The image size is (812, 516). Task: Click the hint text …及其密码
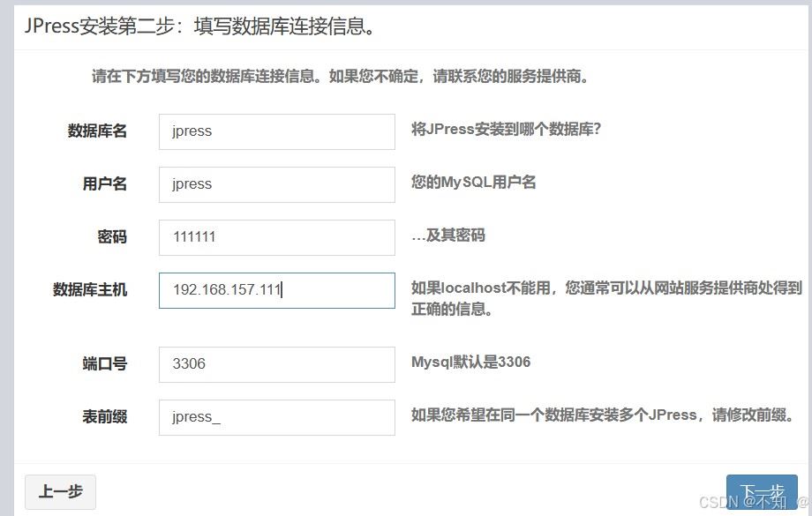click(448, 236)
